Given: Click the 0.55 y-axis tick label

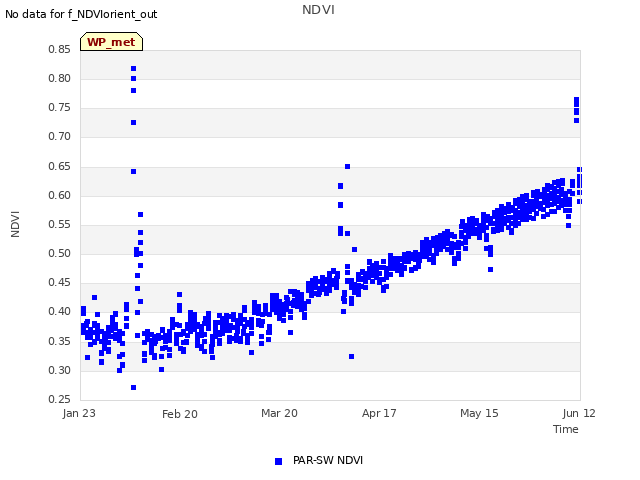Looking at the screenshot, I should [x=59, y=224].
